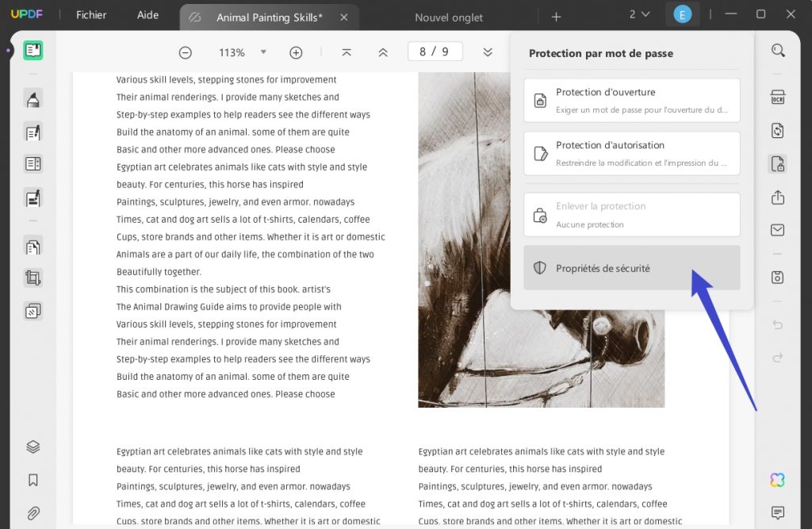Select Protection d'ouverture option

pos(632,100)
